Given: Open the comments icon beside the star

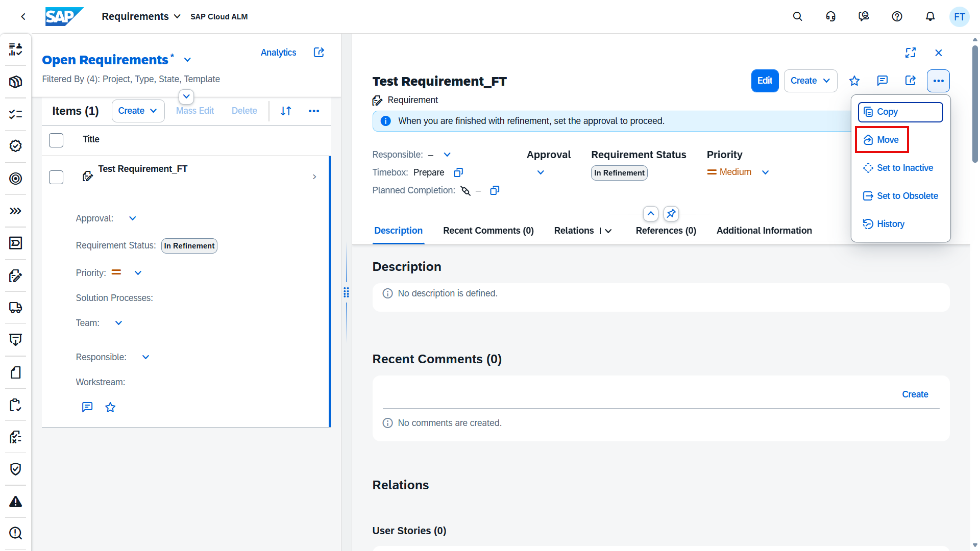Looking at the screenshot, I should coord(883,81).
